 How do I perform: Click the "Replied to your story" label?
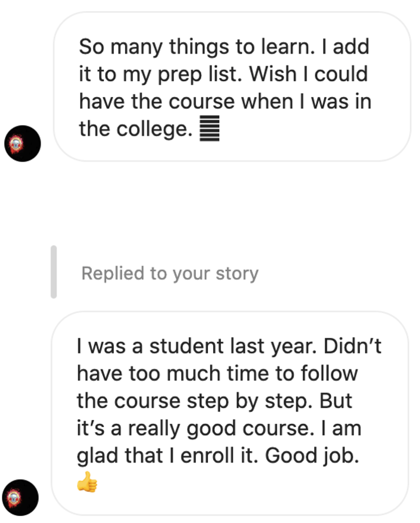click(x=170, y=273)
